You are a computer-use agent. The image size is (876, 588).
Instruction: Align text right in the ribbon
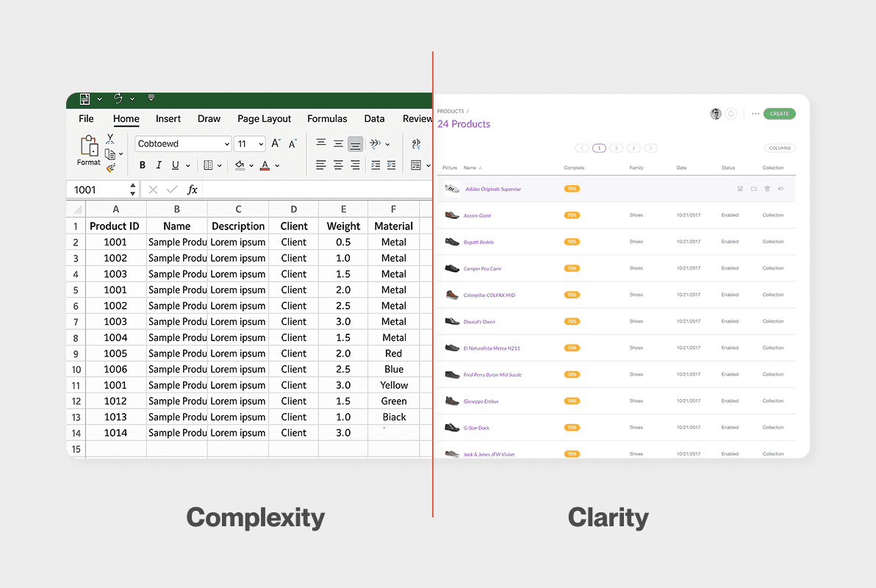355,165
